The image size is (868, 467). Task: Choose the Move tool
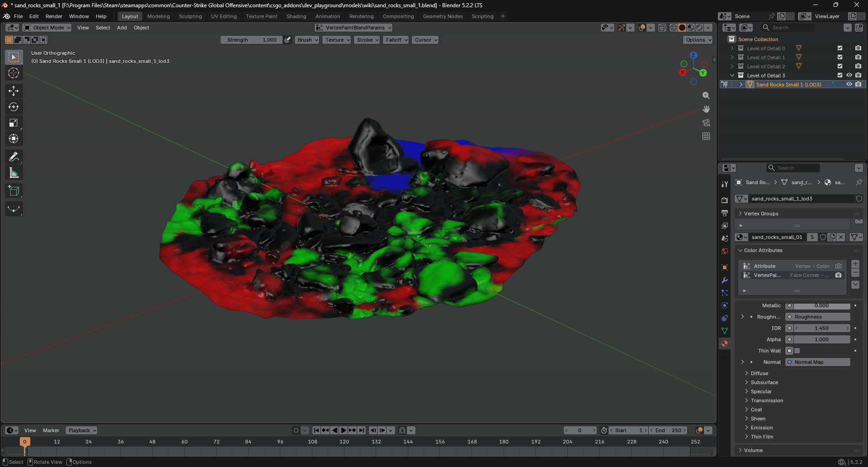click(x=14, y=91)
